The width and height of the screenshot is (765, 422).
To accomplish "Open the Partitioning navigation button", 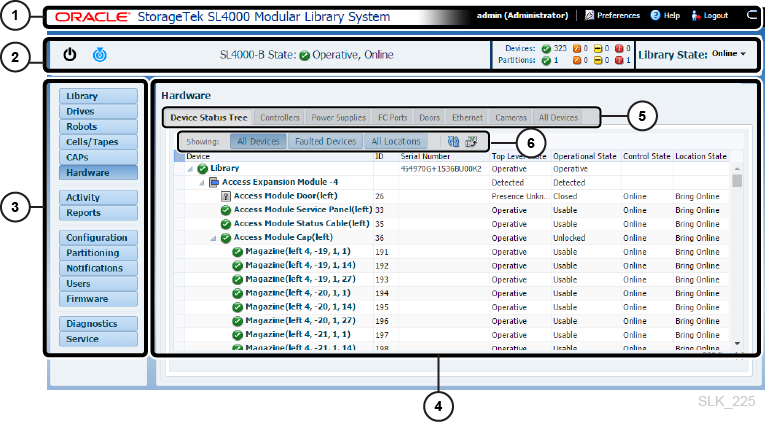I will [x=98, y=253].
